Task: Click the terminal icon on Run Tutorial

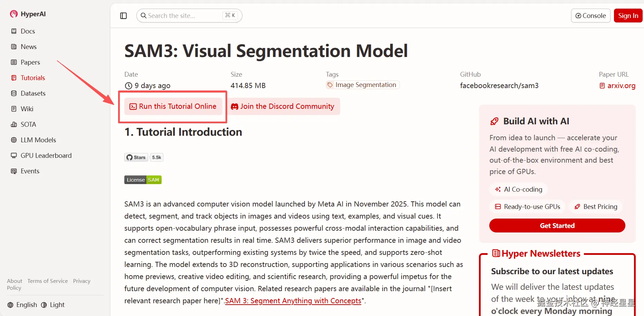Action: tap(133, 106)
